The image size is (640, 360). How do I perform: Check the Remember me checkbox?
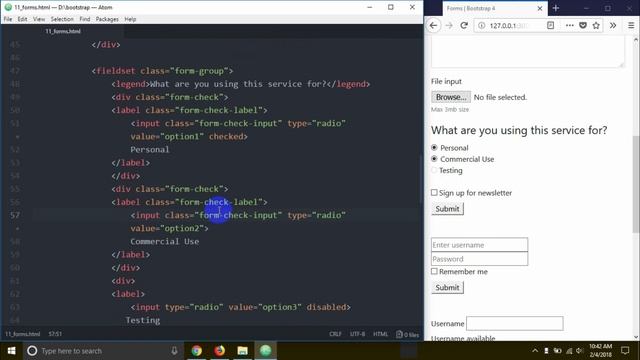434,271
